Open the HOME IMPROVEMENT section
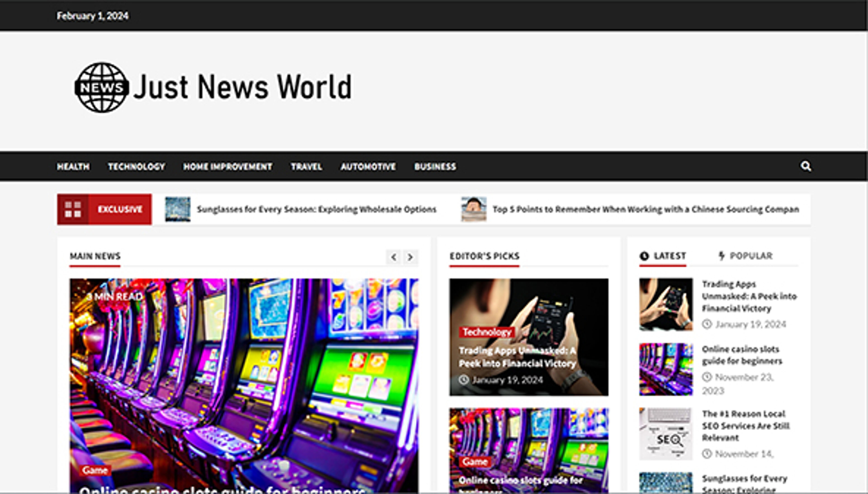This screenshot has height=494, width=868. click(228, 167)
